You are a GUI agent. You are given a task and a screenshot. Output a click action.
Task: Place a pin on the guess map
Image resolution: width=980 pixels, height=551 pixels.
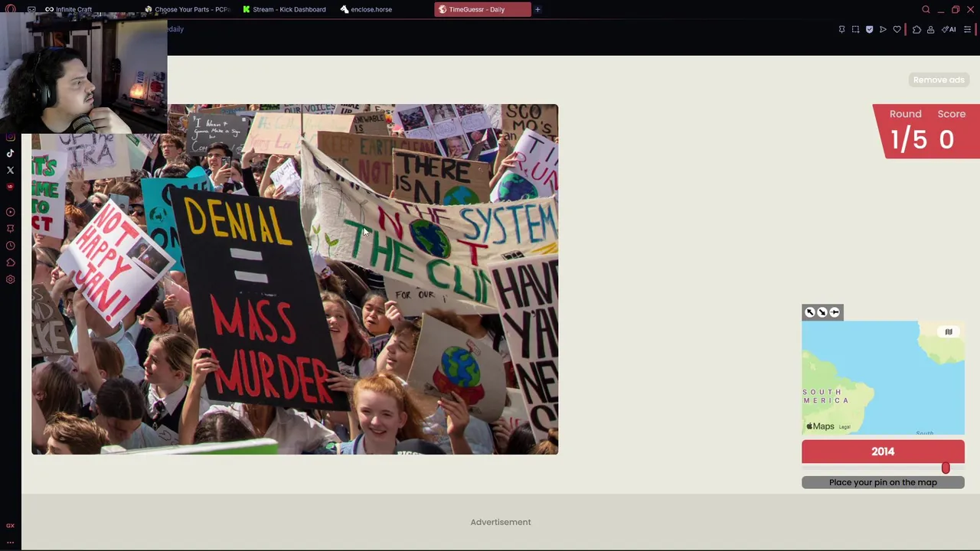coord(883,378)
